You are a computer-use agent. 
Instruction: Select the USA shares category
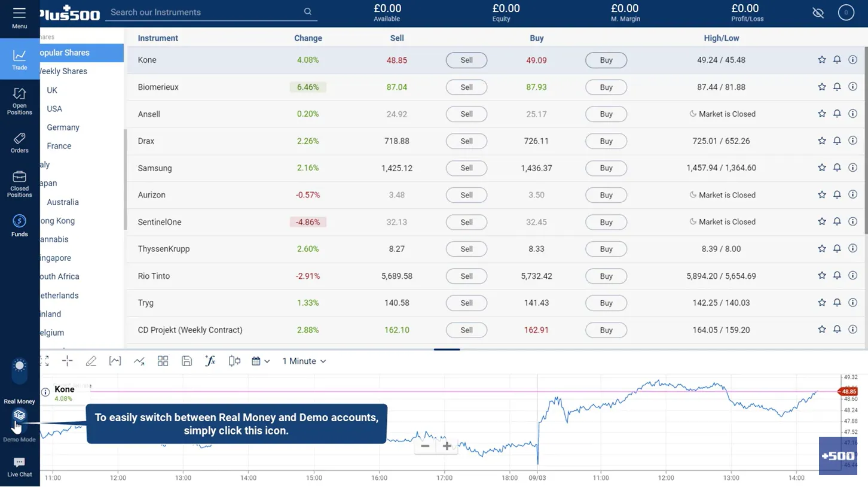tap(54, 108)
